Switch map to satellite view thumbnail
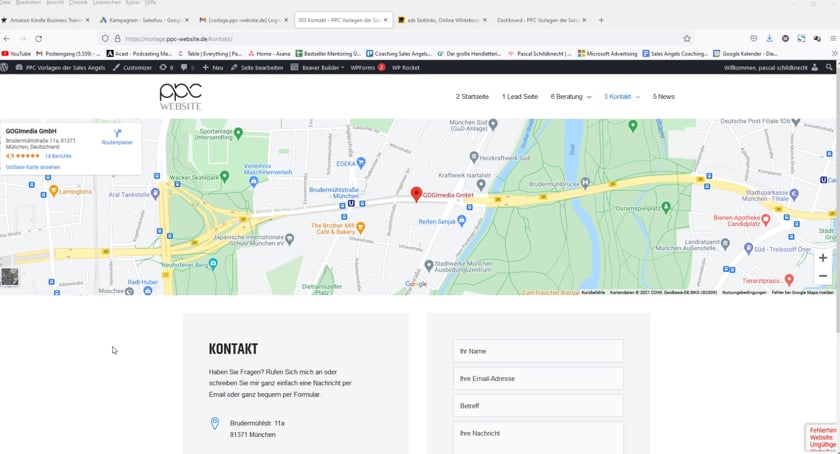Screen dimensions: 840x454 10,277
